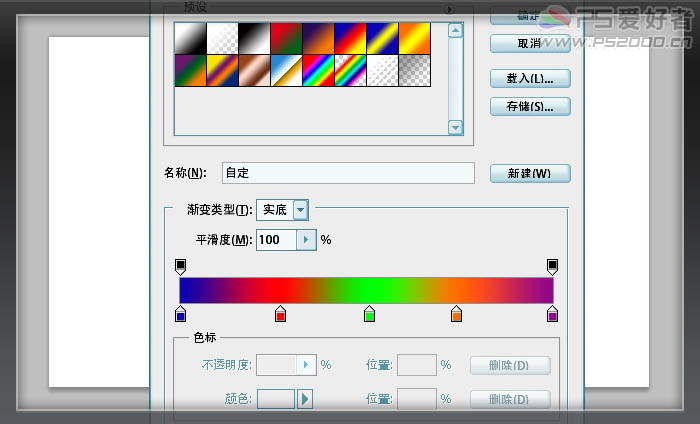Select the black-to-white gradient preset
The image size is (700, 424).
coord(254,38)
